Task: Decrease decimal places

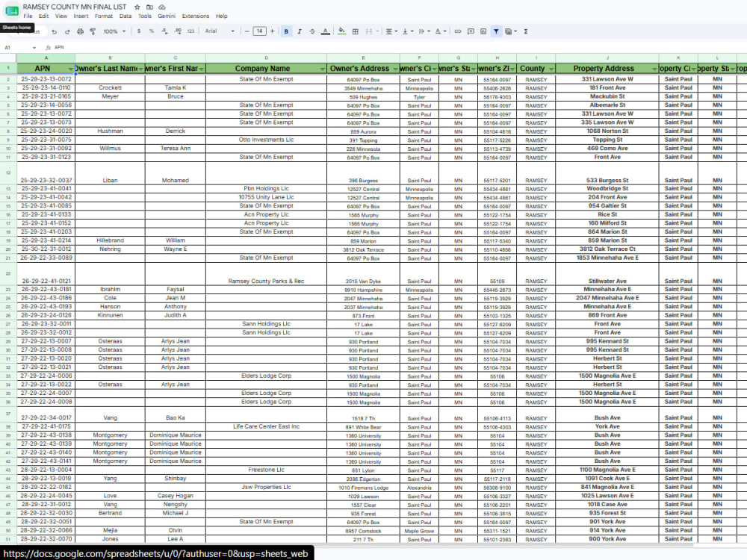Action: click(164, 31)
